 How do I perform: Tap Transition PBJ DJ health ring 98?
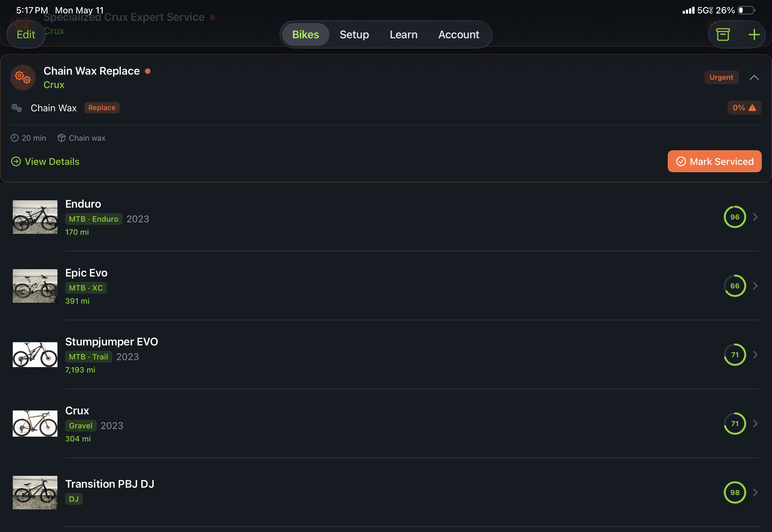point(735,493)
